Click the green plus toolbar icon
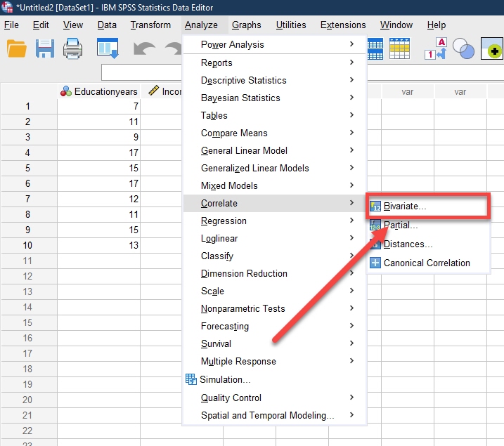The image size is (504, 446). click(492, 48)
